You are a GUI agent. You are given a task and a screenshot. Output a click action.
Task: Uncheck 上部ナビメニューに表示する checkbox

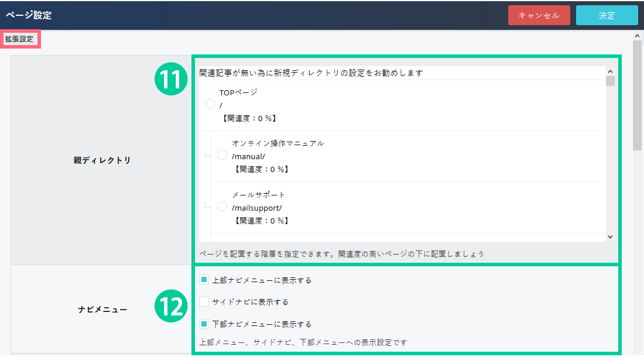click(x=204, y=280)
